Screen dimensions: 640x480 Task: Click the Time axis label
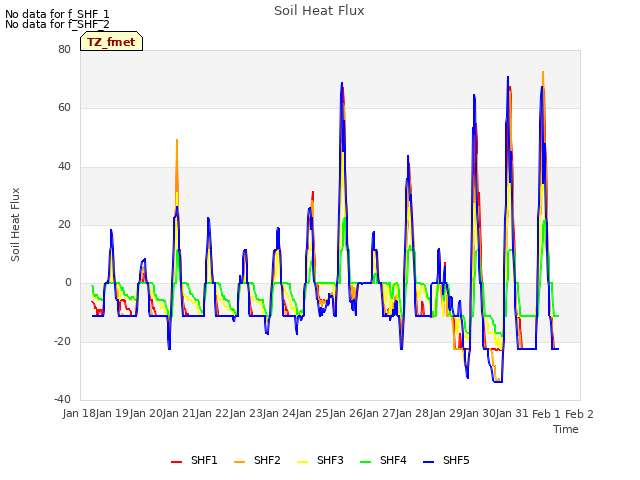tap(566, 429)
